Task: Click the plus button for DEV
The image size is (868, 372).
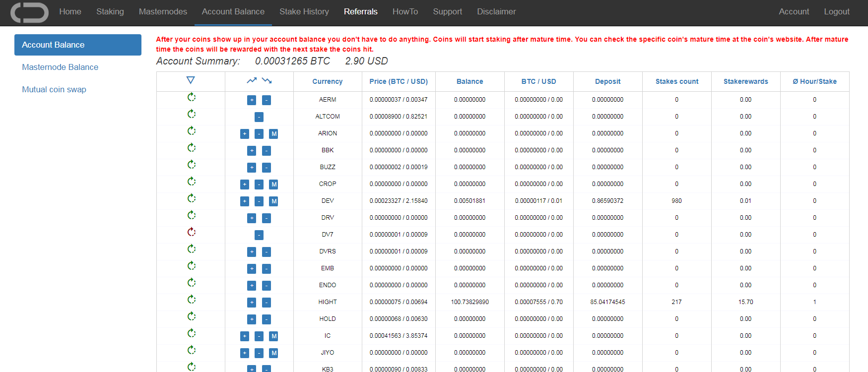Action: click(x=245, y=201)
